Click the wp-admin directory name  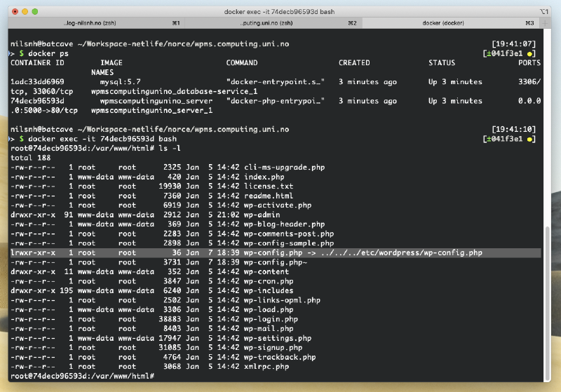point(262,215)
